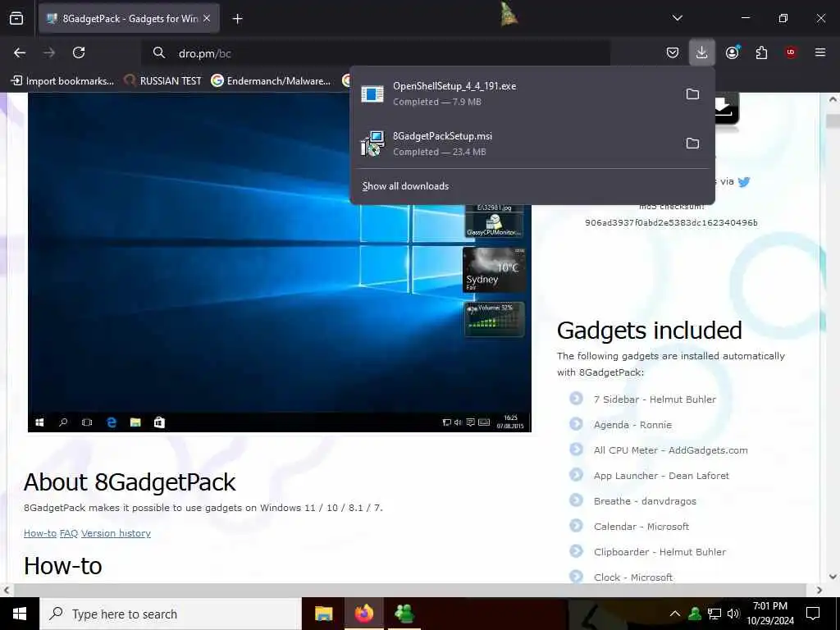The image size is (840, 630).
Task: Select the md5 checksum text
Action: [x=671, y=222]
